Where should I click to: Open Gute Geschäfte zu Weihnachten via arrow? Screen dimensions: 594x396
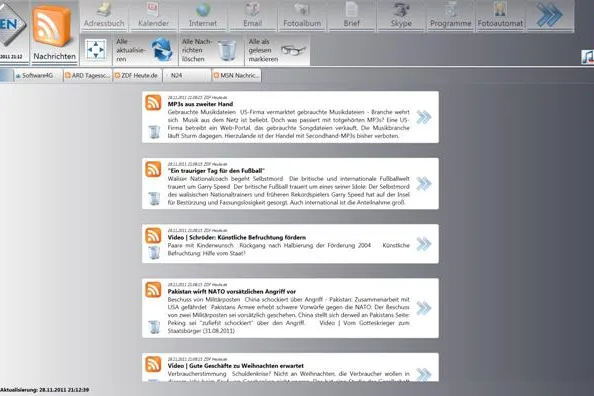(x=424, y=374)
